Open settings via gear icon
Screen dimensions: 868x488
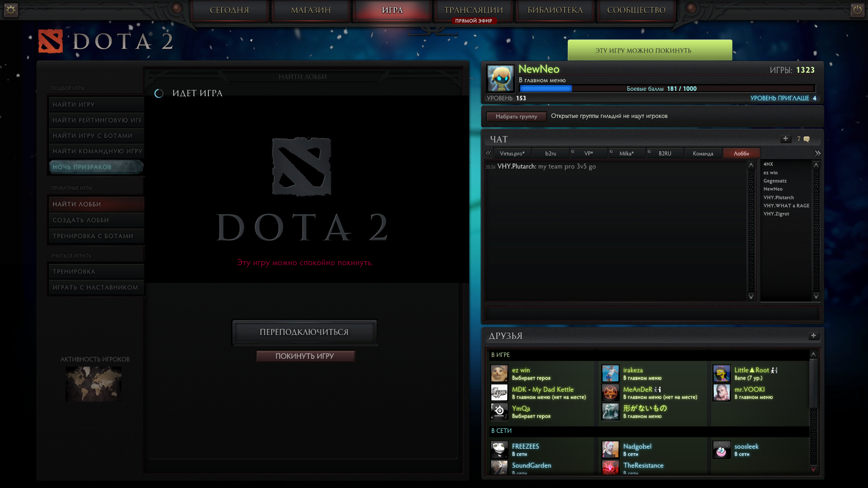[11, 9]
